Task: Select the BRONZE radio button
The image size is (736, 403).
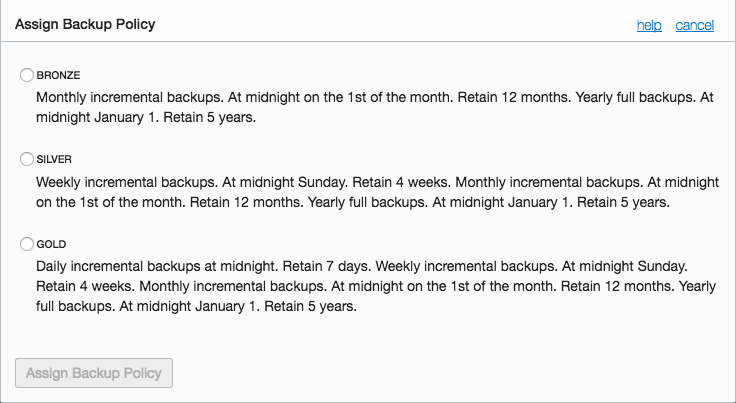Action: click(x=27, y=75)
